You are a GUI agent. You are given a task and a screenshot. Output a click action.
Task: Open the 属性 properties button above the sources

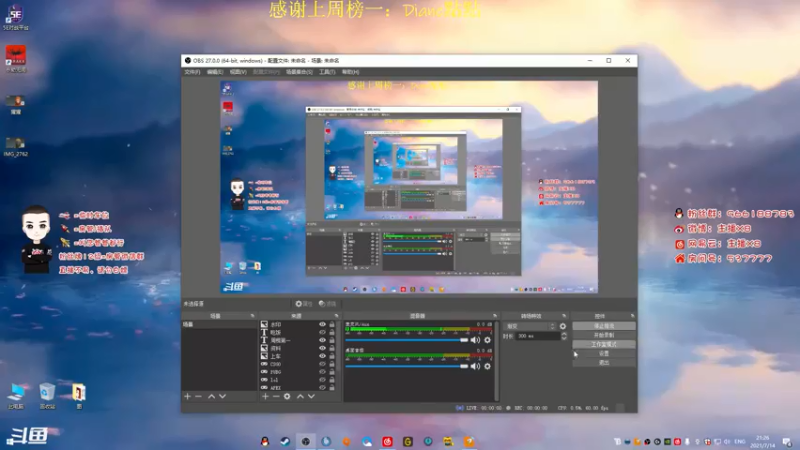click(304, 304)
